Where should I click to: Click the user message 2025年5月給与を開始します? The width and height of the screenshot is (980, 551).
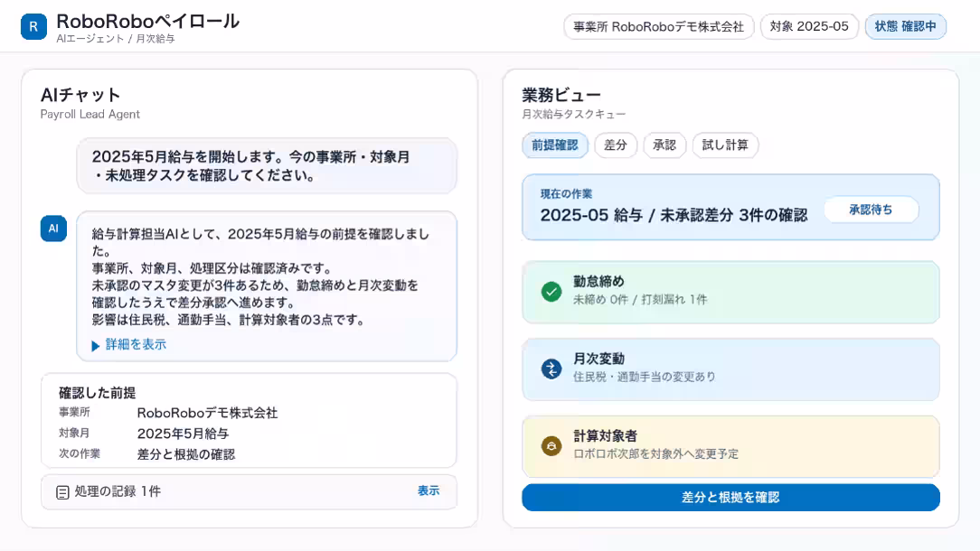click(x=267, y=166)
